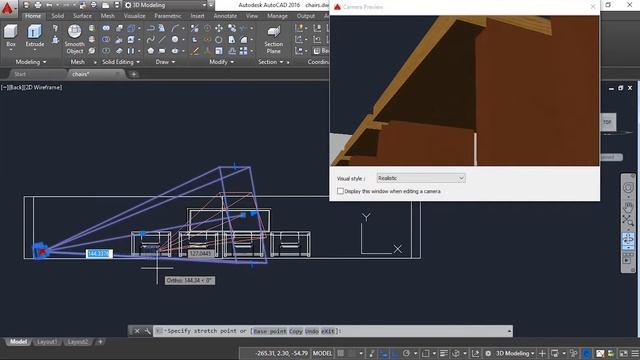The image size is (640, 360).
Task: Click the solid Union icon in Solid Editing
Action: [106, 28]
